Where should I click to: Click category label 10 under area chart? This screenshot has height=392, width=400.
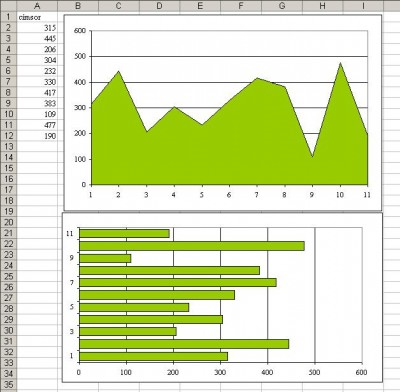point(340,195)
